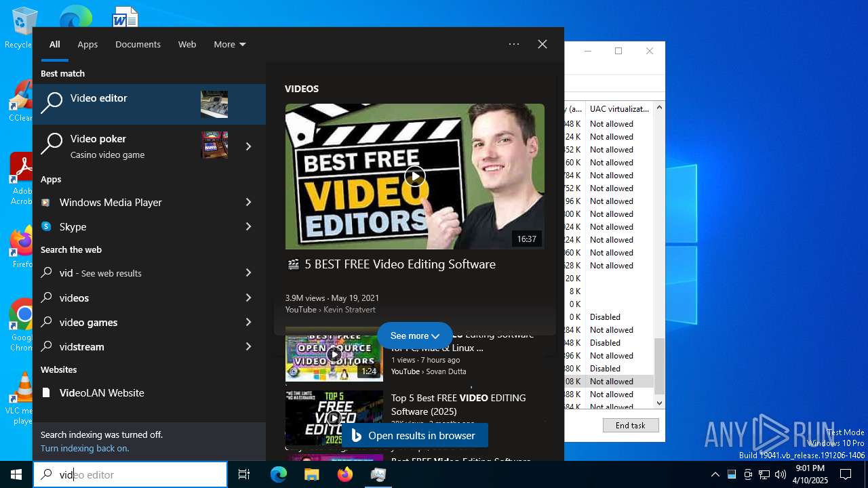Click the Video poker thumbnail image

pos(214,145)
